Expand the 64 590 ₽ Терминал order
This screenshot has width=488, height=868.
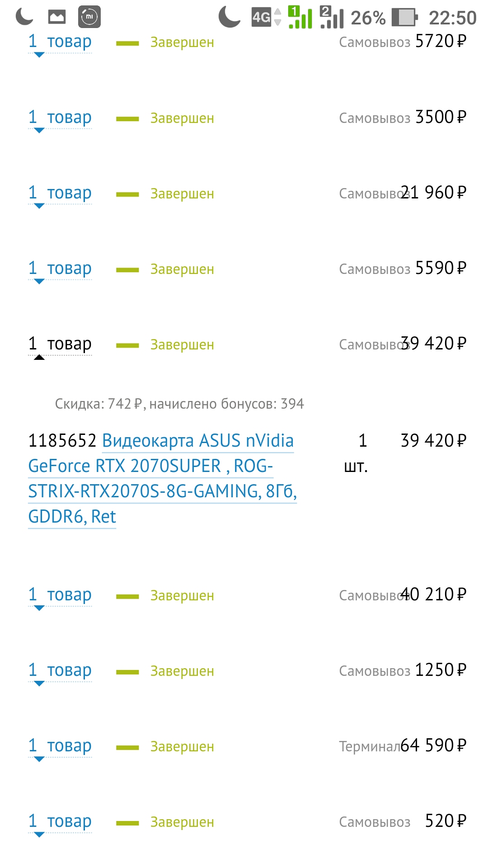pos(60,746)
